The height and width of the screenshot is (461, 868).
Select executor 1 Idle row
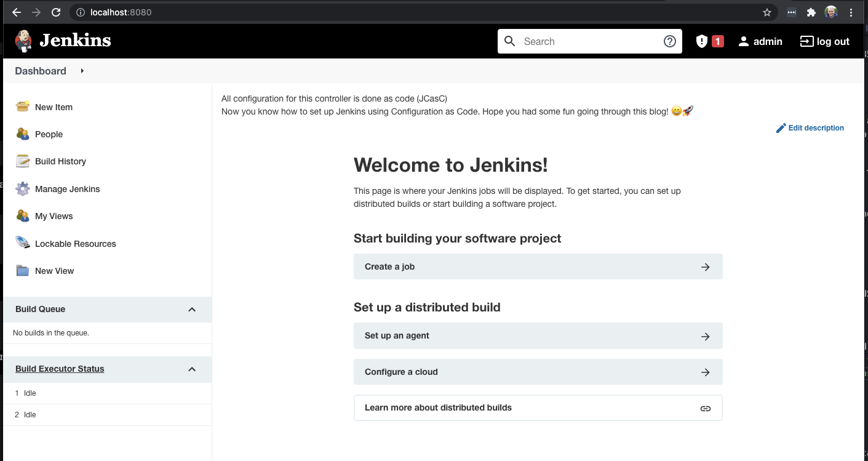click(108, 393)
